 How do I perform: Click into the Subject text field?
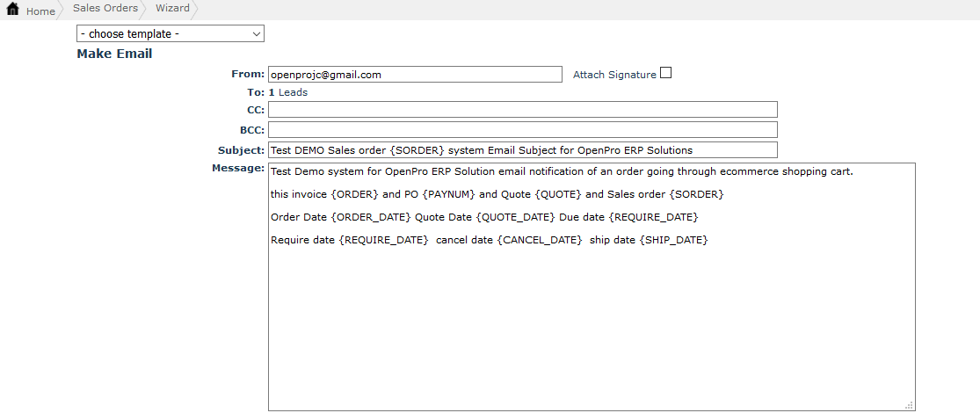click(522, 150)
